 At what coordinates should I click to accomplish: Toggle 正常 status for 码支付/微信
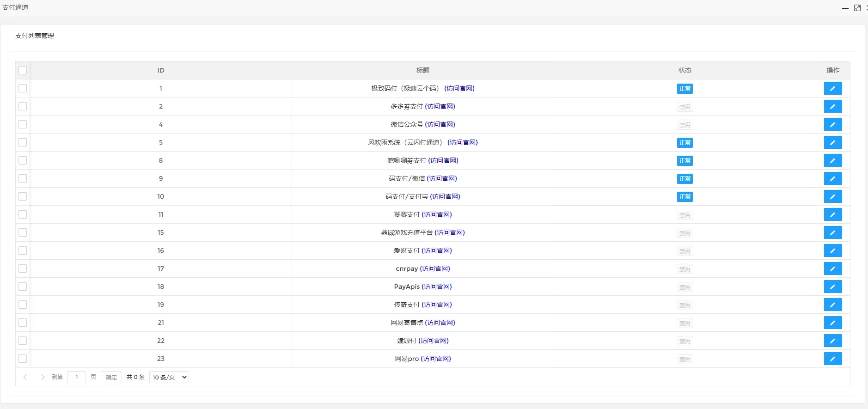[685, 179]
